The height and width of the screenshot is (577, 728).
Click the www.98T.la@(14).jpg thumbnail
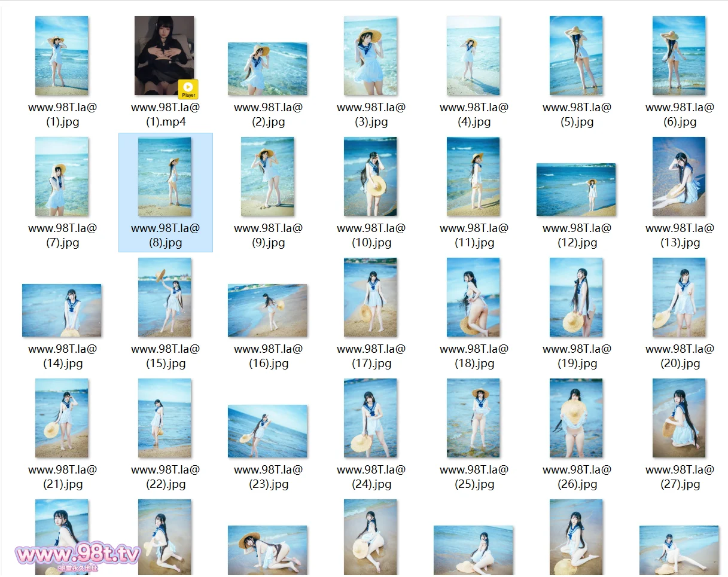[x=62, y=310]
